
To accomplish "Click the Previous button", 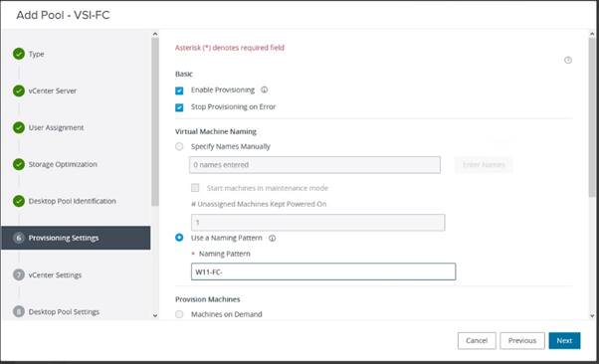I will pos(522,340).
